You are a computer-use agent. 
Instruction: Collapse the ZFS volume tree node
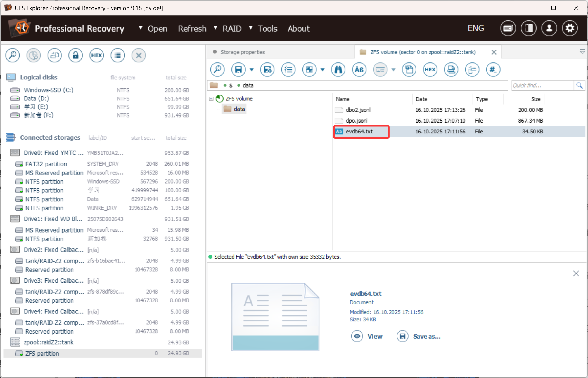tap(211, 99)
